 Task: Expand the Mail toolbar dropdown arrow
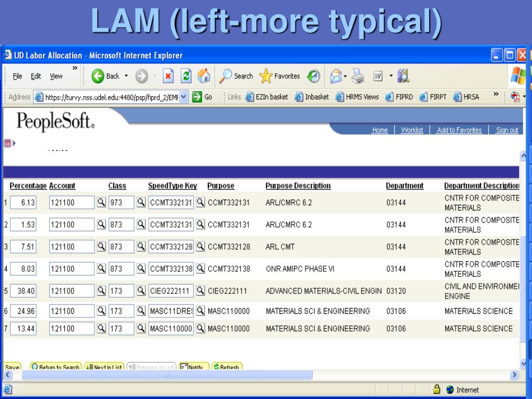pyautogui.click(x=345, y=76)
